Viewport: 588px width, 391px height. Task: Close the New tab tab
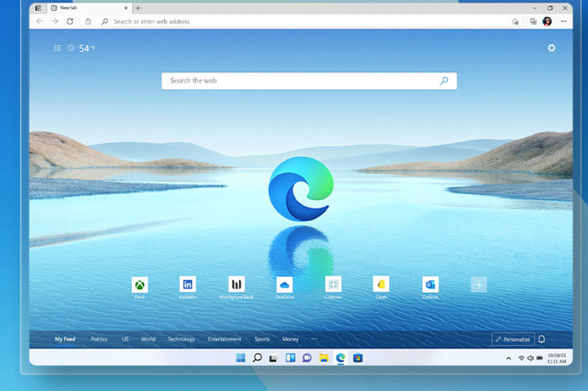tap(126, 8)
